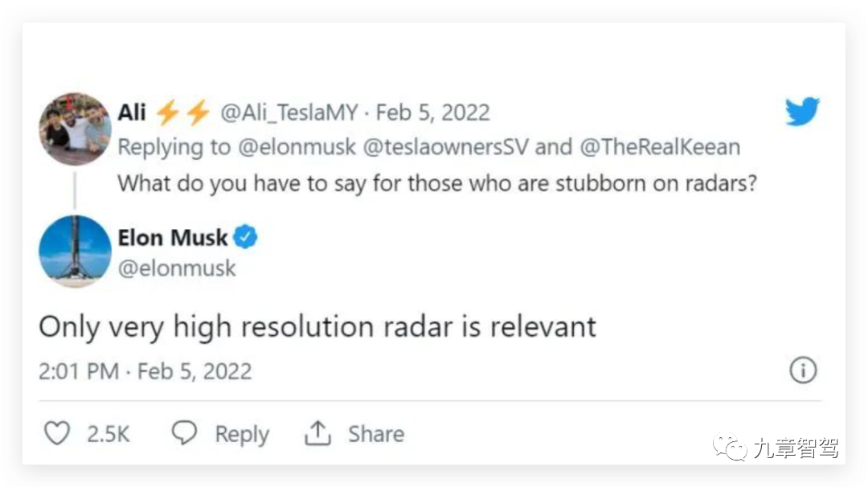Image resolution: width=868 pixels, height=487 pixels.
Task: Click the Ali display name
Action: tap(132, 113)
